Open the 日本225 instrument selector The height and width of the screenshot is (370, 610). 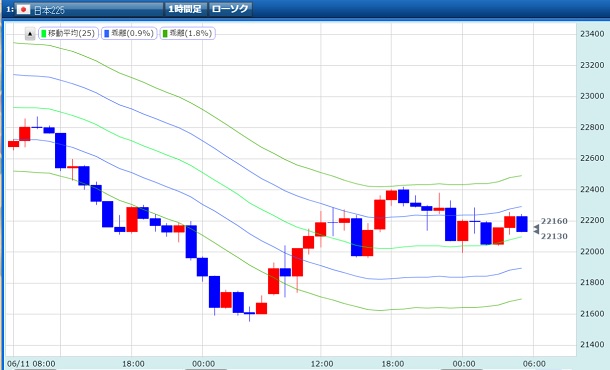click(89, 9)
